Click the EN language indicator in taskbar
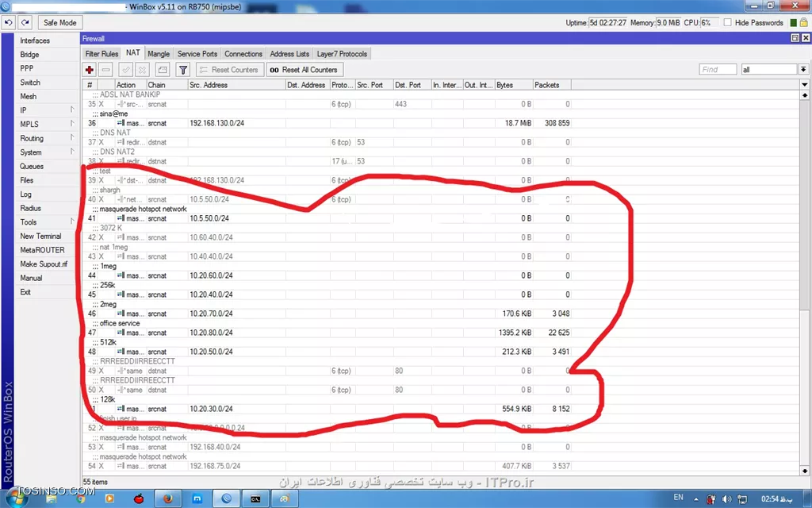 tap(679, 498)
